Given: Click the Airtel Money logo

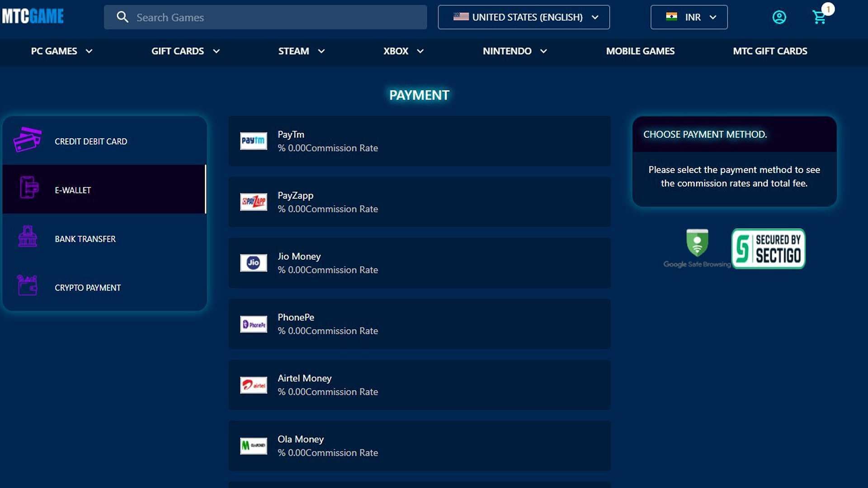Looking at the screenshot, I should 253,385.
